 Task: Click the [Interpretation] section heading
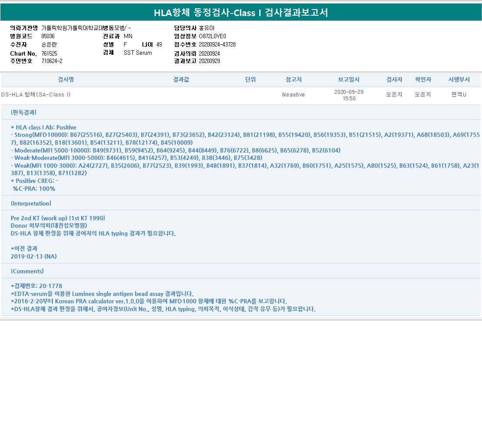pyautogui.click(x=31, y=203)
